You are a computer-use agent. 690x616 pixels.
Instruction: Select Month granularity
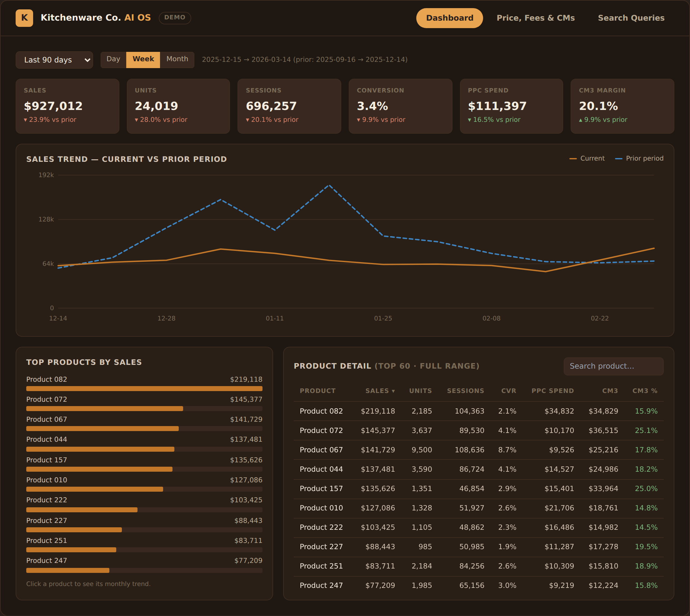(x=177, y=60)
